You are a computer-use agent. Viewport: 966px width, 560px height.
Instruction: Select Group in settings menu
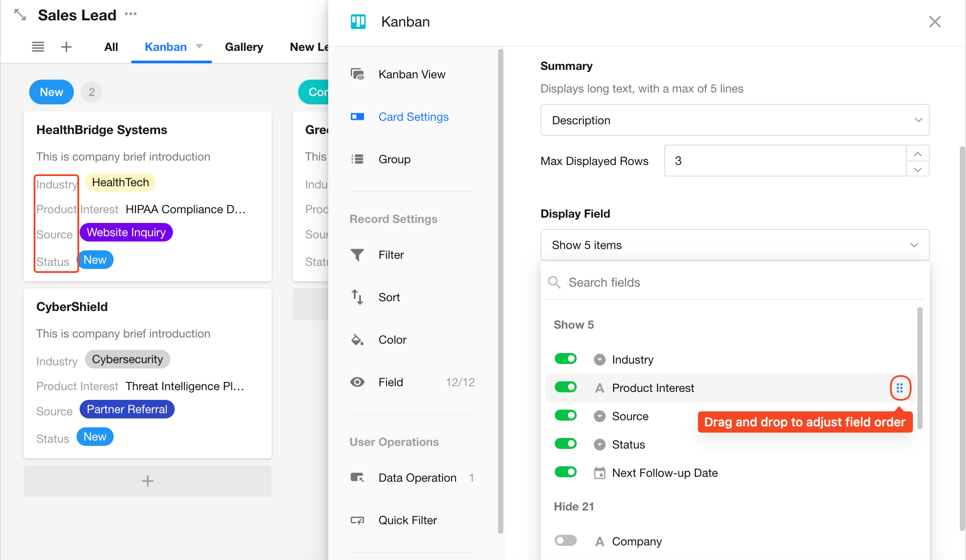tap(394, 159)
